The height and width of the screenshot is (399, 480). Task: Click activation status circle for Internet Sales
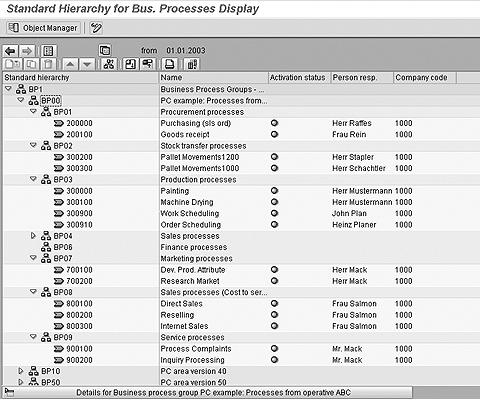[x=274, y=326]
